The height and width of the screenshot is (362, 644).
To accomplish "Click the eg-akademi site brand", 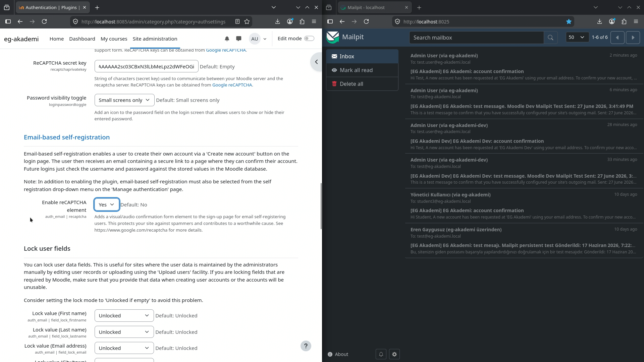I will [x=21, y=39].
